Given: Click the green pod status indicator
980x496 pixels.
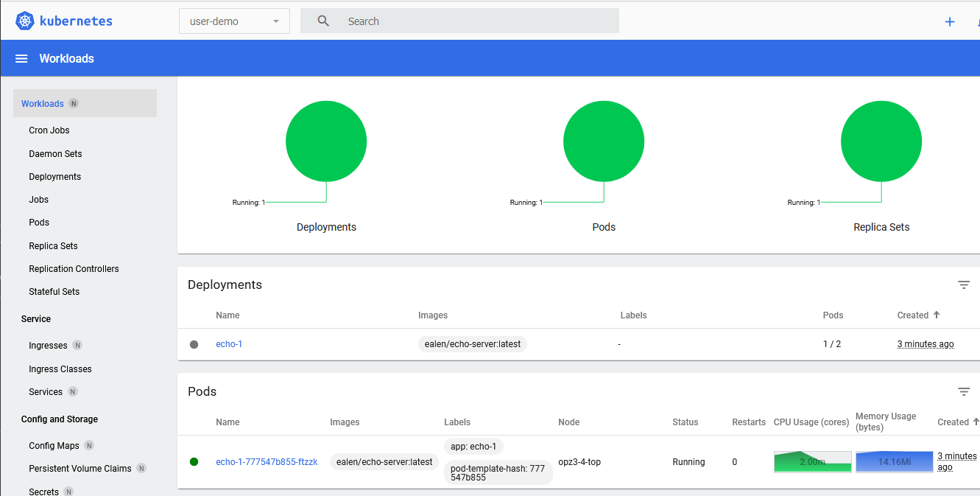Looking at the screenshot, I should click(x=194, y=462).
